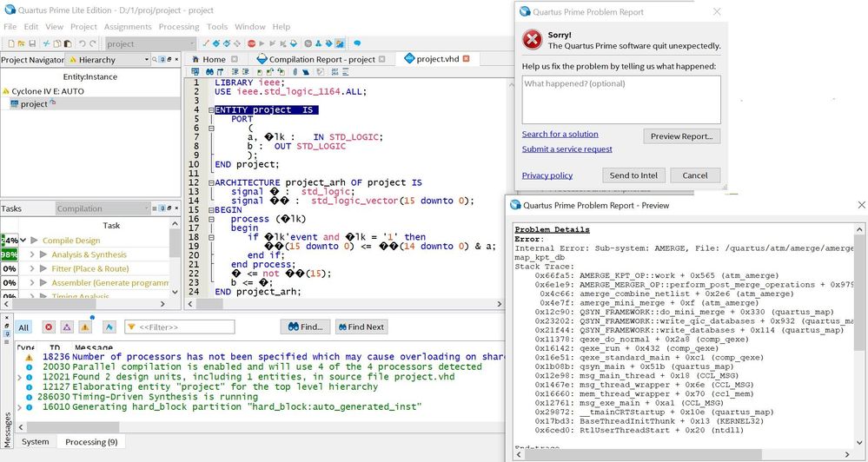This screenshot has width=868, height=462.
Task: Click the New File toolbar icon
Action: 9,43
